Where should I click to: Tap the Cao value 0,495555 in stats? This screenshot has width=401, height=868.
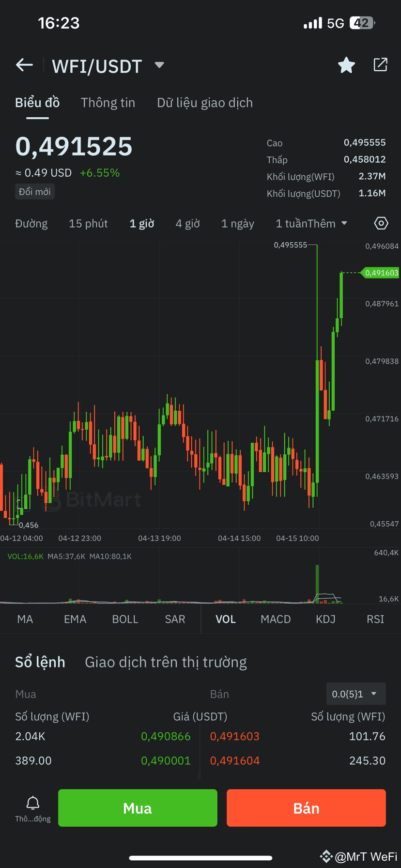[365, 142]
